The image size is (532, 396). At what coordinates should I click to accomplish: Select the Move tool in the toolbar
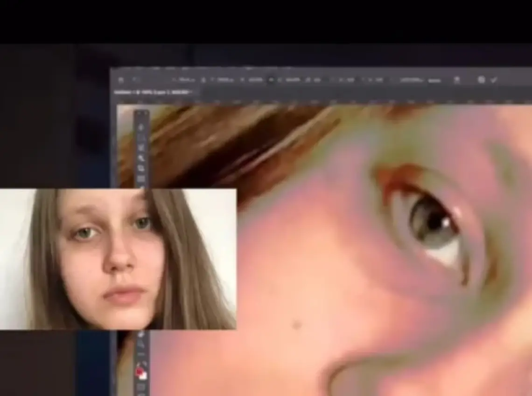point(141,127)
